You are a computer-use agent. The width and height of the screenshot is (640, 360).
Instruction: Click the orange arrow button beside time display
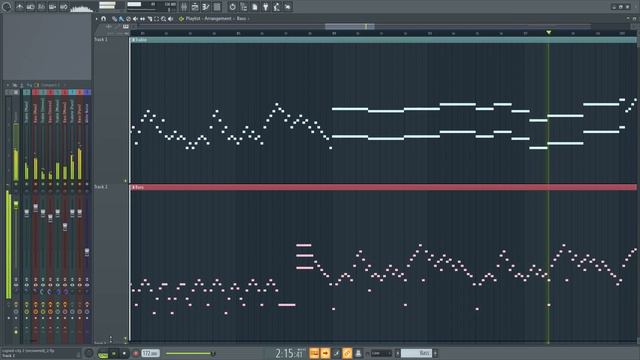click(x=325, y=353)
